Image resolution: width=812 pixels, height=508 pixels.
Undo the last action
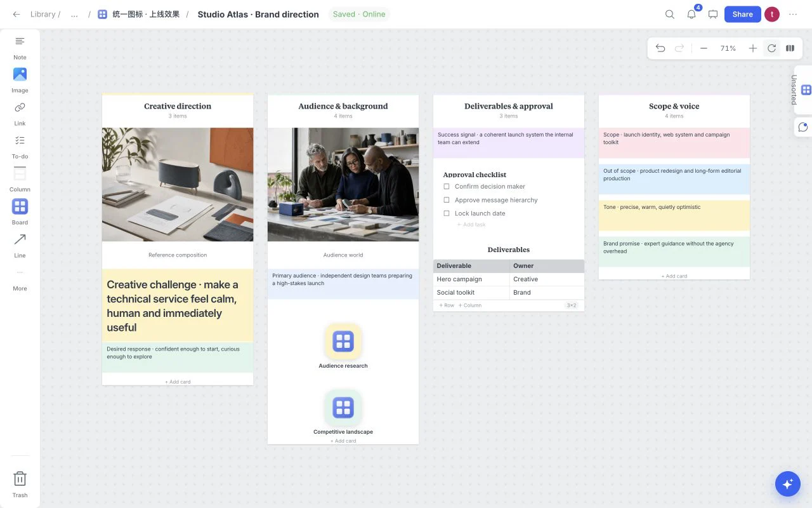660,48
